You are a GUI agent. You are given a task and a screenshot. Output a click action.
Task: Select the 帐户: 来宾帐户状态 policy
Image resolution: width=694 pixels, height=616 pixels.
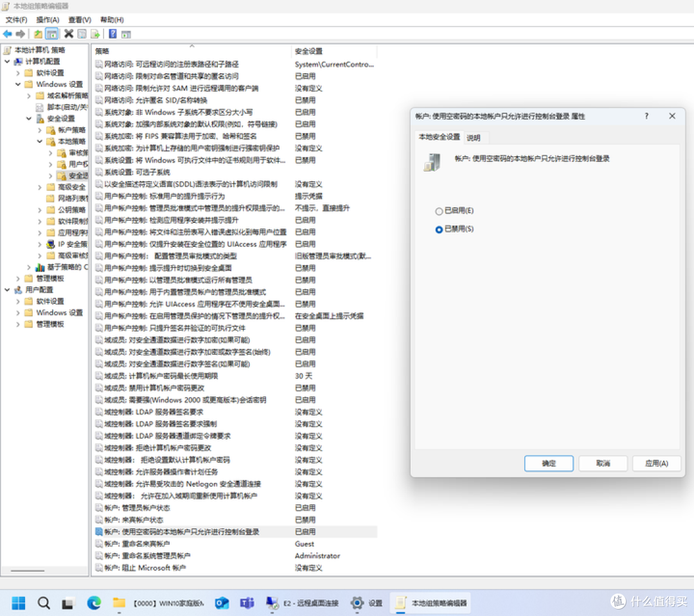click(134, 520)
